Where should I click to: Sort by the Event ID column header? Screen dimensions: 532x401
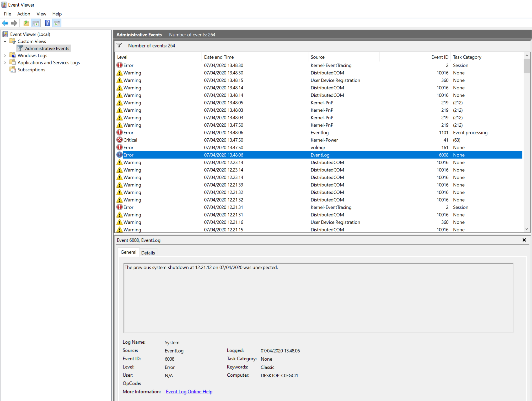pos(415,57)
